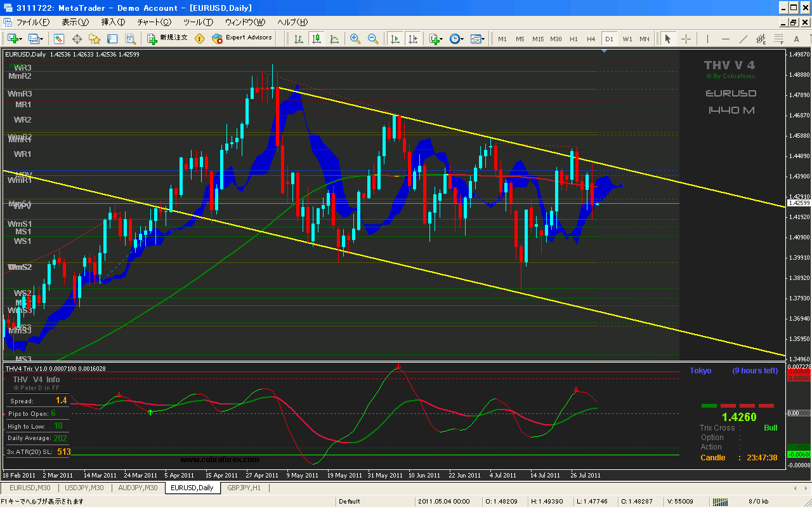Select the crosshair cursor tool
This screenshot has width=812, height=508.
[686, 39]
